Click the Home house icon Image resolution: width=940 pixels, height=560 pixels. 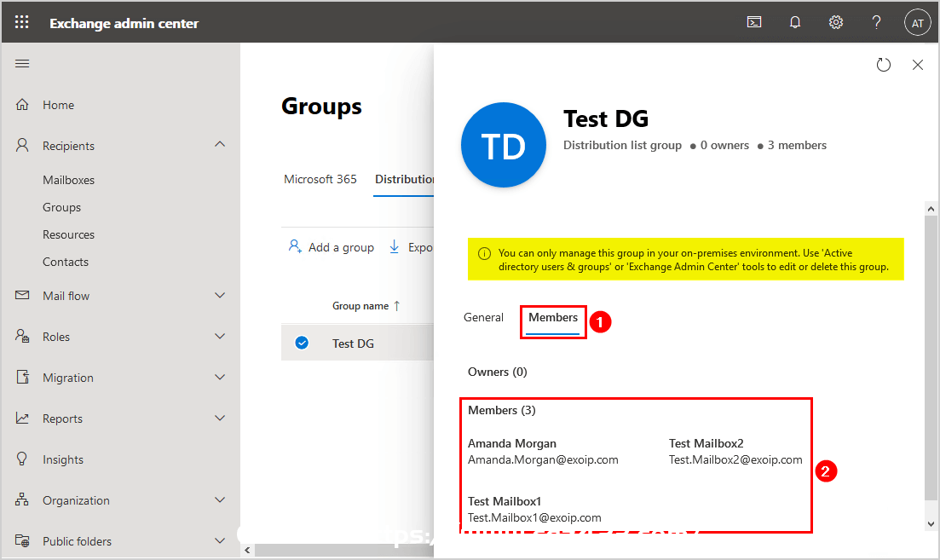click(x=22, y=104)
